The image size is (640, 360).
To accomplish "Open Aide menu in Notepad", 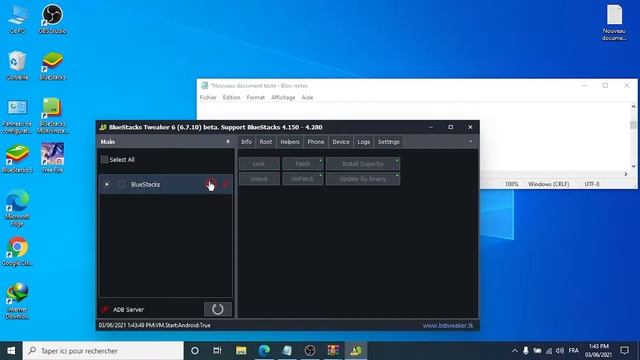I will pos(307,98).
